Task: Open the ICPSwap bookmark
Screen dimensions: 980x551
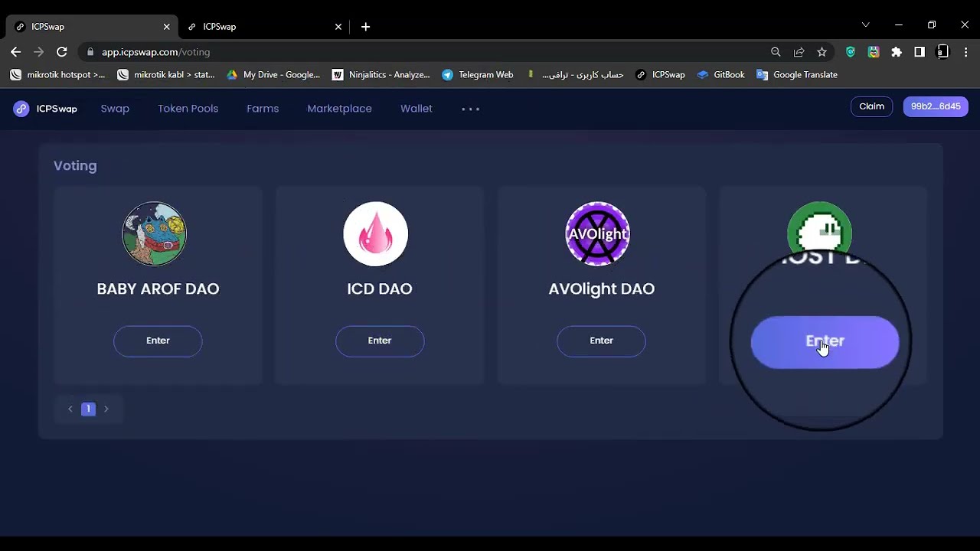Action: [x=660, y=75]
